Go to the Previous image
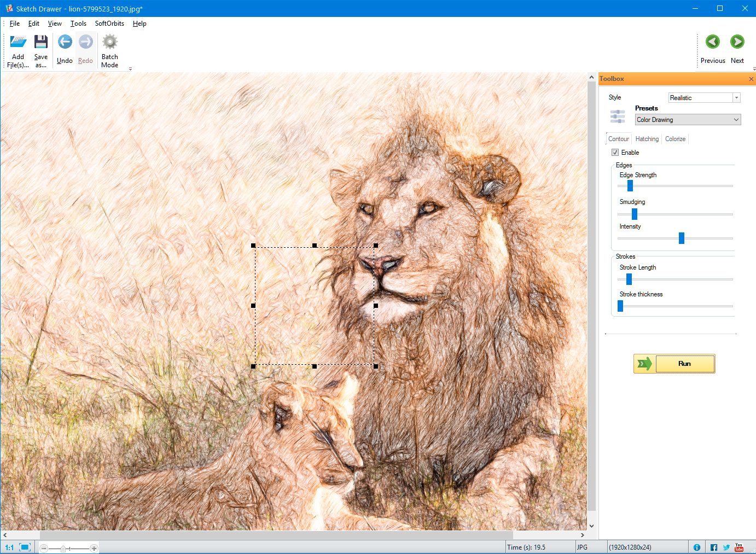The height and width of the screenshot is (554, 756). click(x=713, y=43)
